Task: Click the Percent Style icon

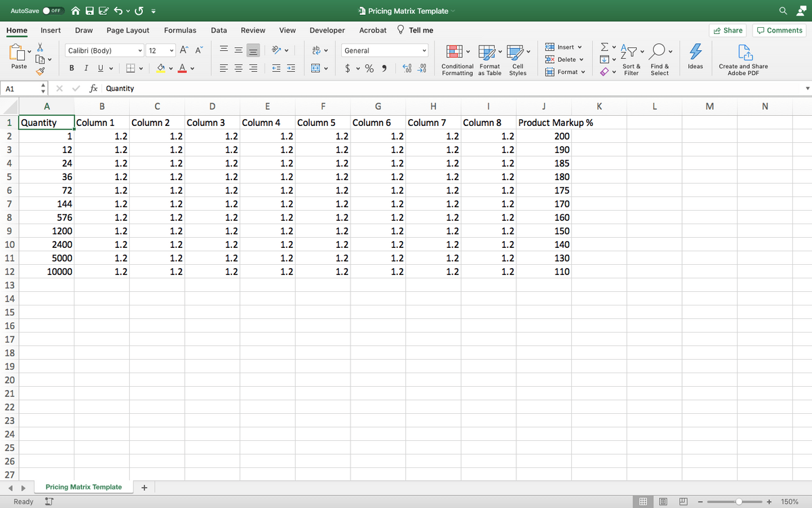Action: [369, 68]
